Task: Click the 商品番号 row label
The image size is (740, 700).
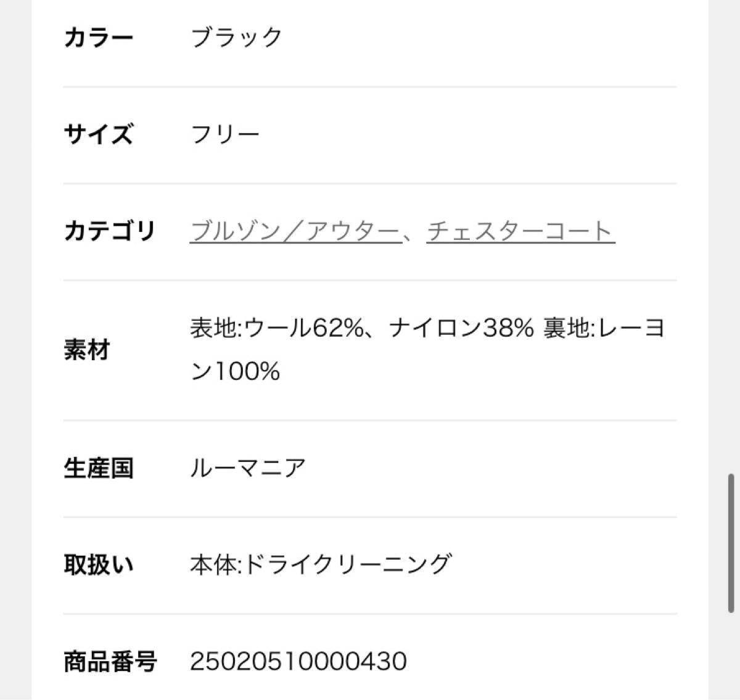Action: [110, 661]
